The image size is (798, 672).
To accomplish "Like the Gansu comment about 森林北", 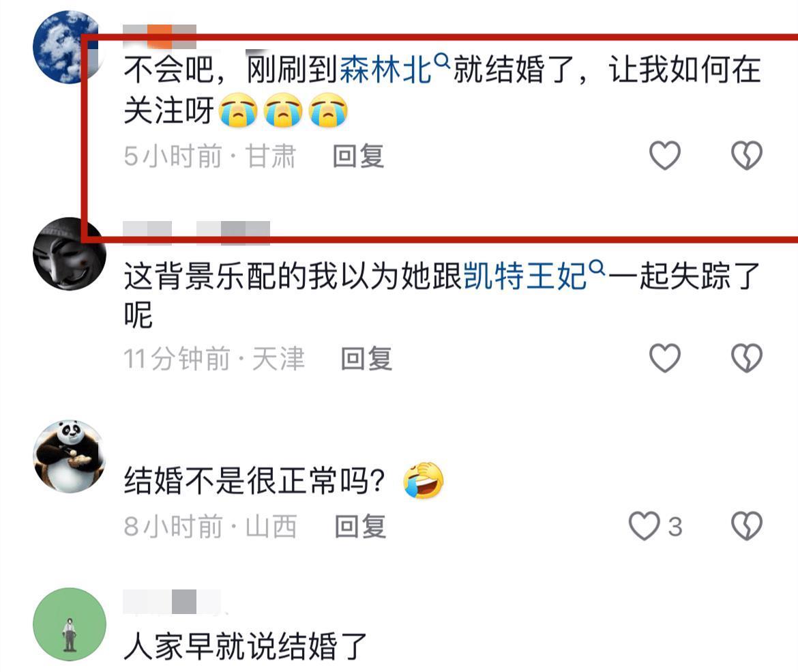I will pos(665,155).
